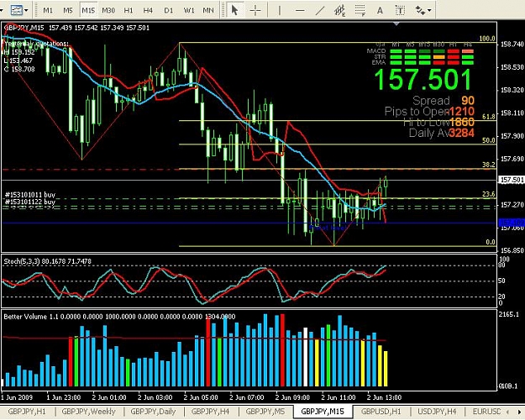Viewport: 525px width, 420px height.
Task: Open the GBPJPY,H1 chart tab
Action: tap(26, 412)
